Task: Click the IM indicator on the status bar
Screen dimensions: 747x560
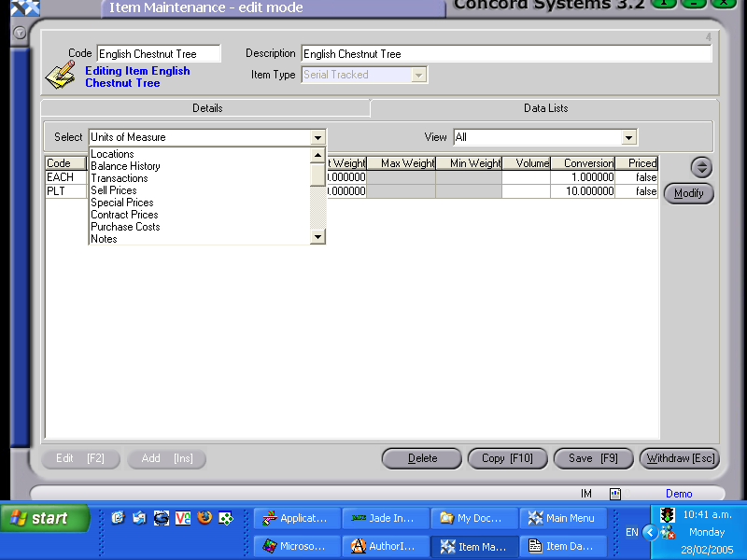Action: coord(585,495)
